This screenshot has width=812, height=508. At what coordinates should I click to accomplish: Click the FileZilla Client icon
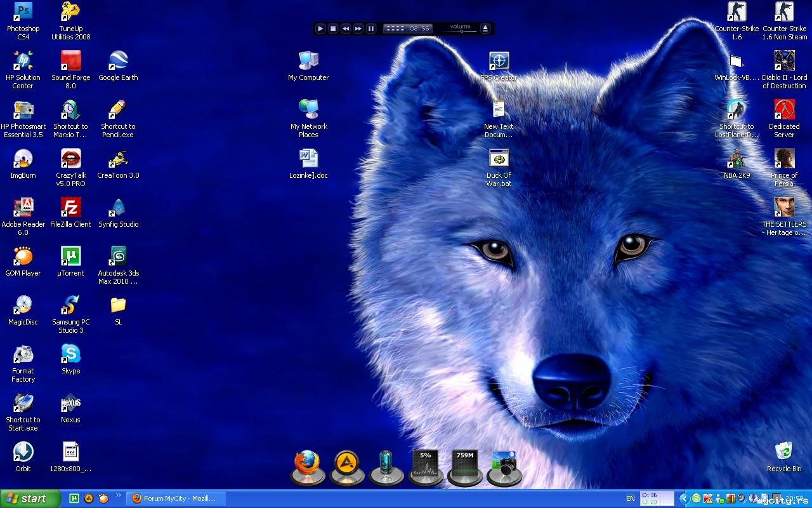(x=70, y=208)
